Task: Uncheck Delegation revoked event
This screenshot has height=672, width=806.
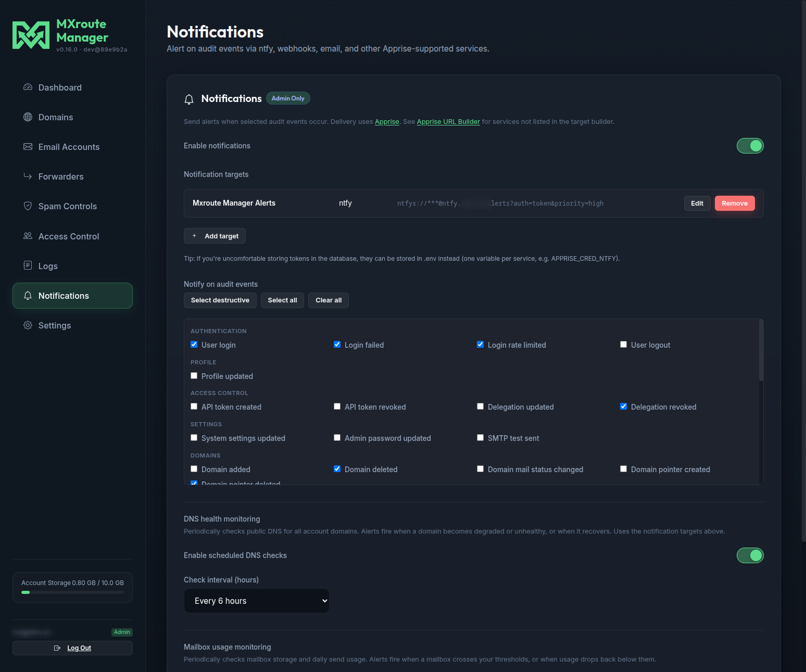Action: (x=623, y=407)
